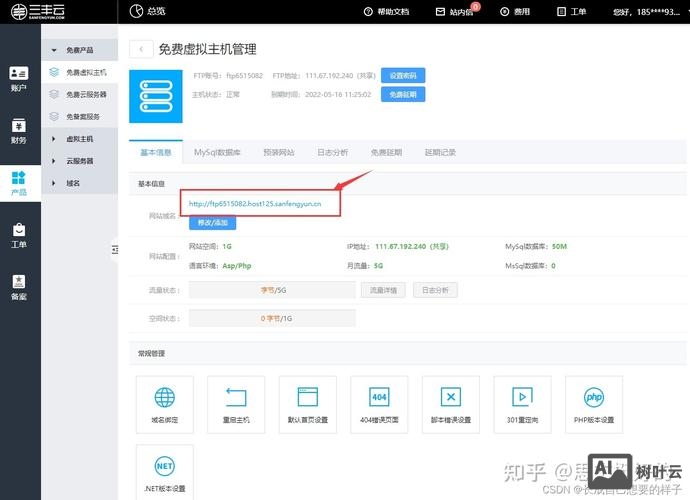
Task: Open 404错误页面 icon
Action: [379, 404]
